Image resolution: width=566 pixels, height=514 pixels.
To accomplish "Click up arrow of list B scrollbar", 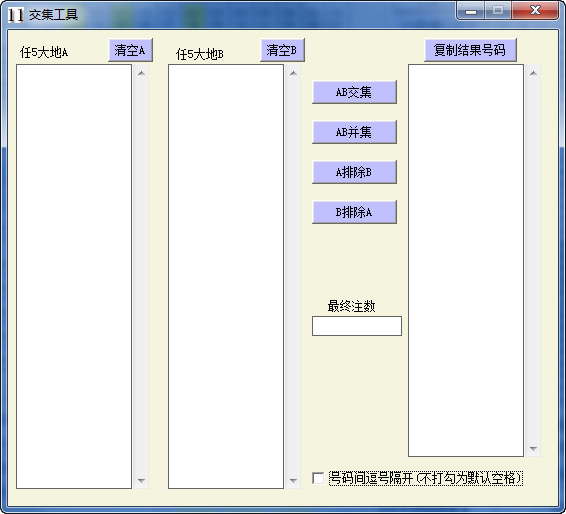I will tap(293, 73).
